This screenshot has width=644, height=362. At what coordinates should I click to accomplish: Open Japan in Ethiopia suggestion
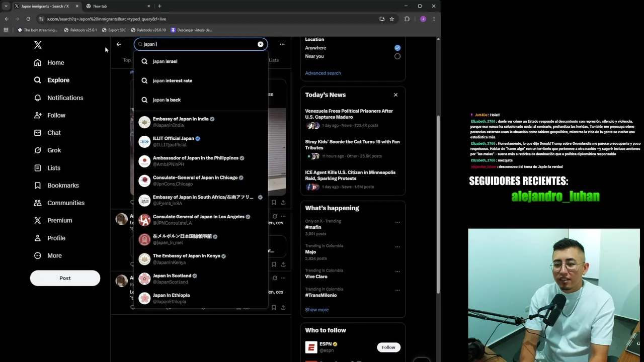coord(200,298)
